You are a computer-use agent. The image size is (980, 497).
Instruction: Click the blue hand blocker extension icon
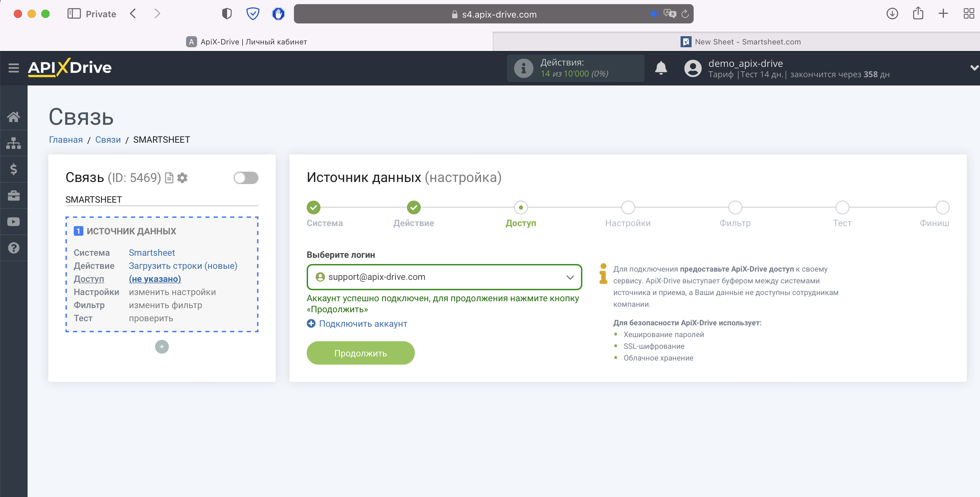click(x=278, y=14)
